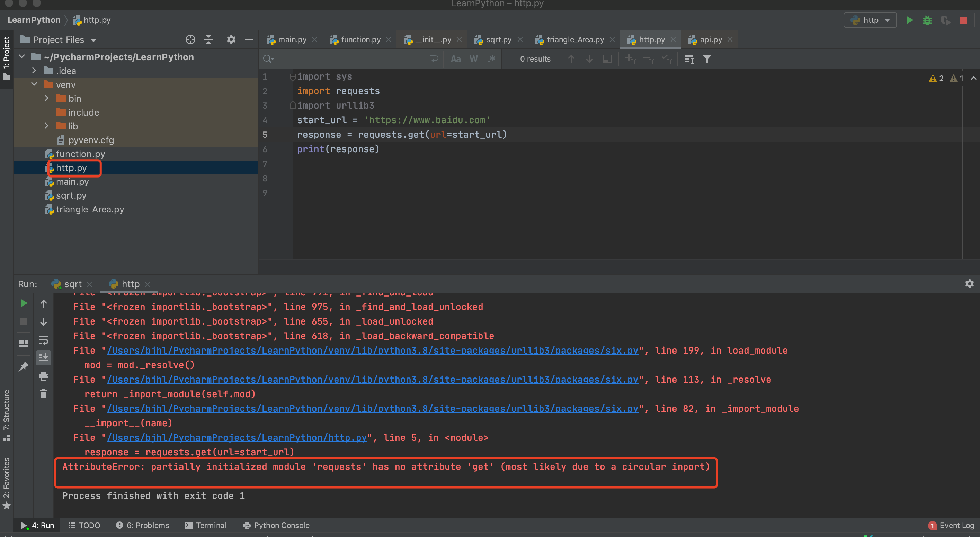The height and width of the screenshot is (537, 980).
Task: Open Event Log in status bar
Action: click(951, 525)
